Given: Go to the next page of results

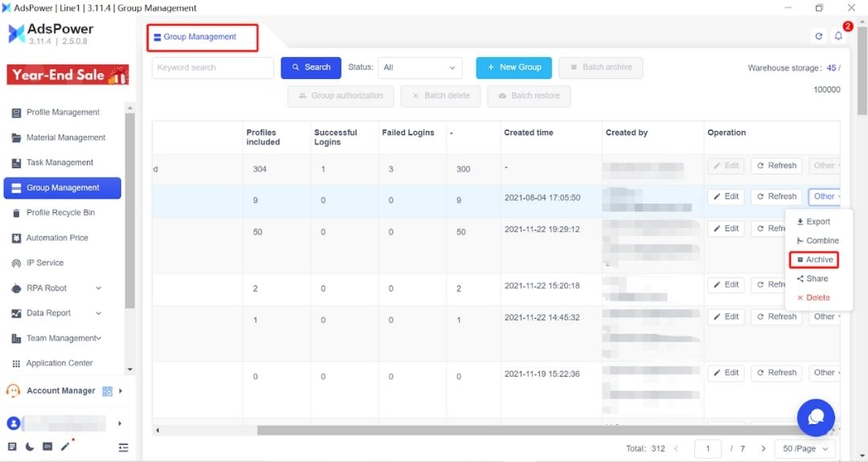Looking at the screenshot, I should [x=763, y=448].
